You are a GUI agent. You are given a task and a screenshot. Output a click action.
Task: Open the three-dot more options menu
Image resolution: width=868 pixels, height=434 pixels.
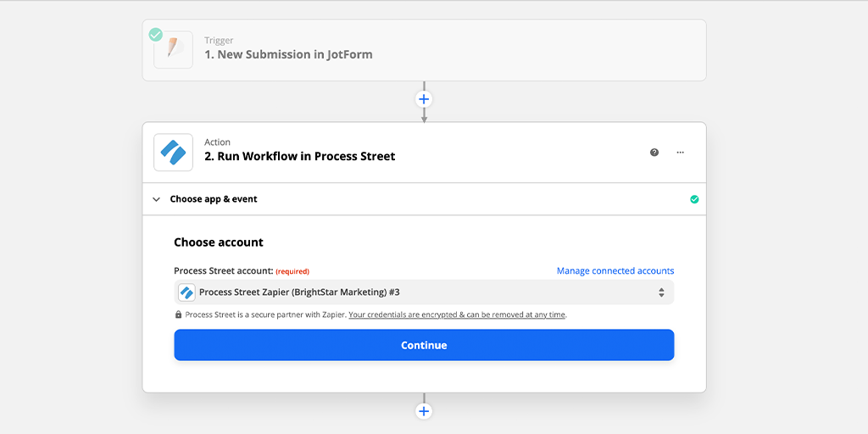click(x=680, y=153)
